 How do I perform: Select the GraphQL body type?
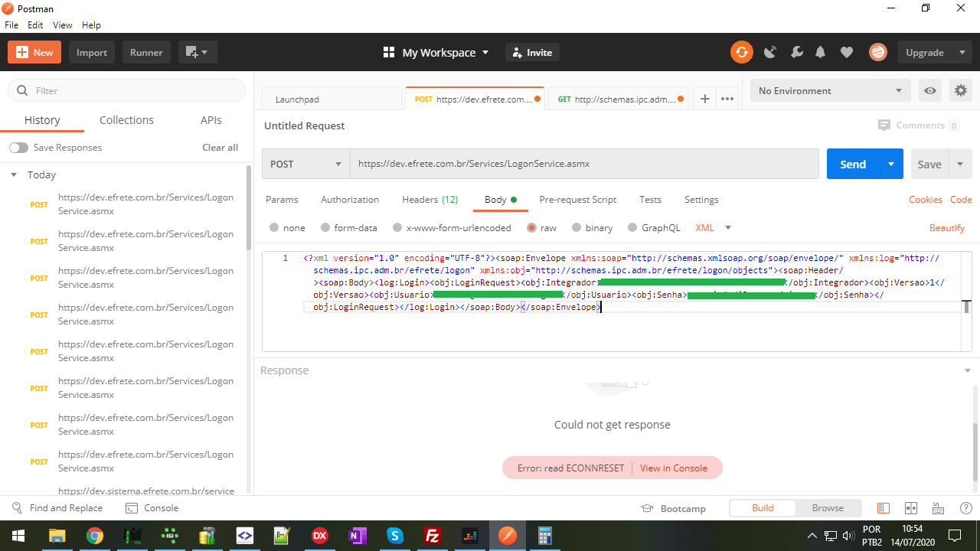632,228
